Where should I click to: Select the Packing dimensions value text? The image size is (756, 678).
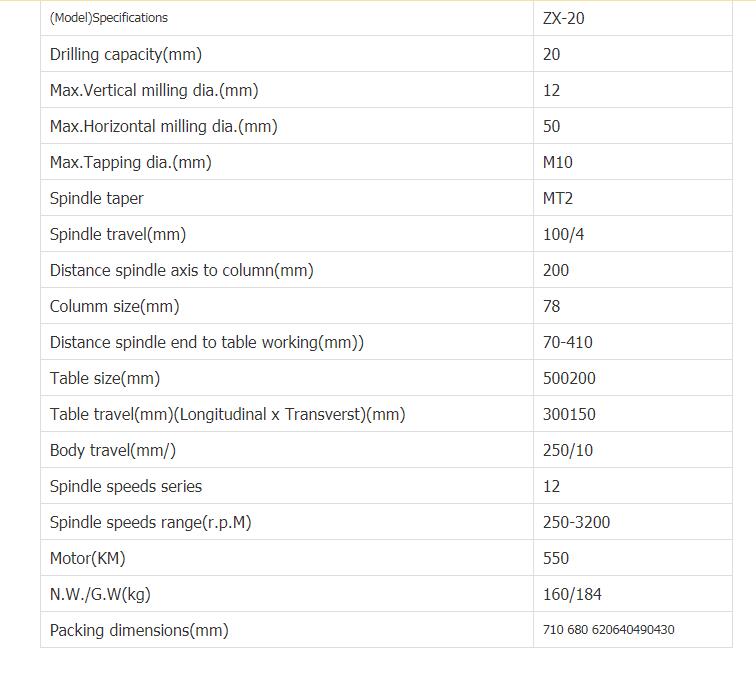(x=608, y=630)
